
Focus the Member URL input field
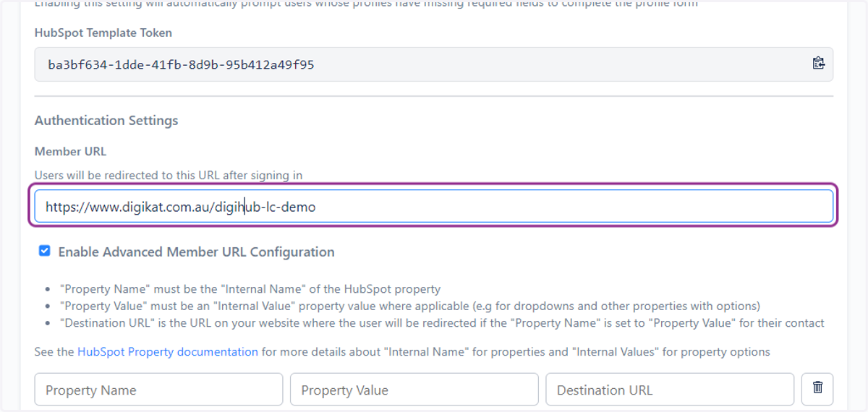434,206
